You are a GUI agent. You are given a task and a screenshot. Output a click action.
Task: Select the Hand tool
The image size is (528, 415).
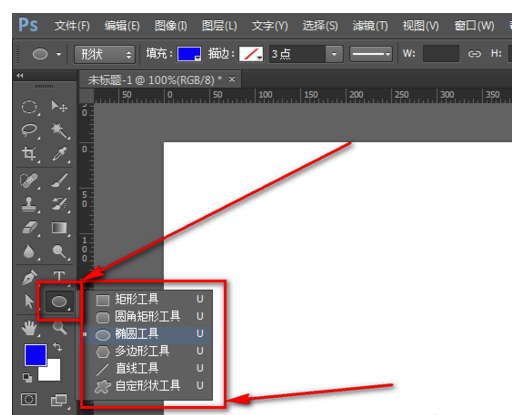[x=29, y=328]
